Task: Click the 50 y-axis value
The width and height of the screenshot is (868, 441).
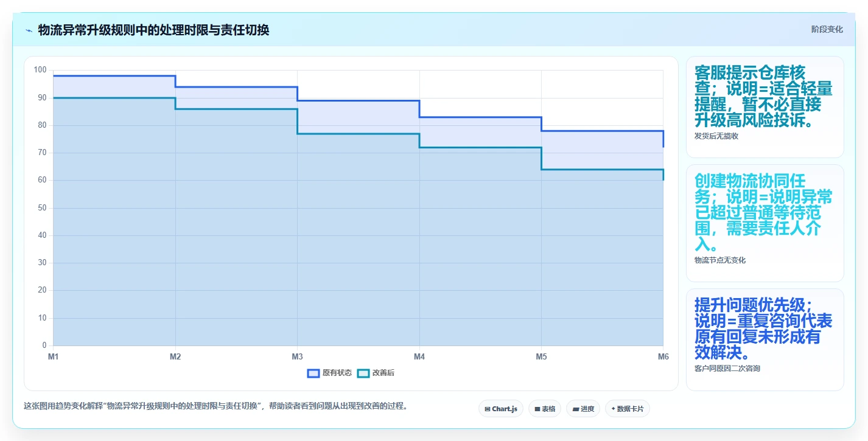Action: 42,208
